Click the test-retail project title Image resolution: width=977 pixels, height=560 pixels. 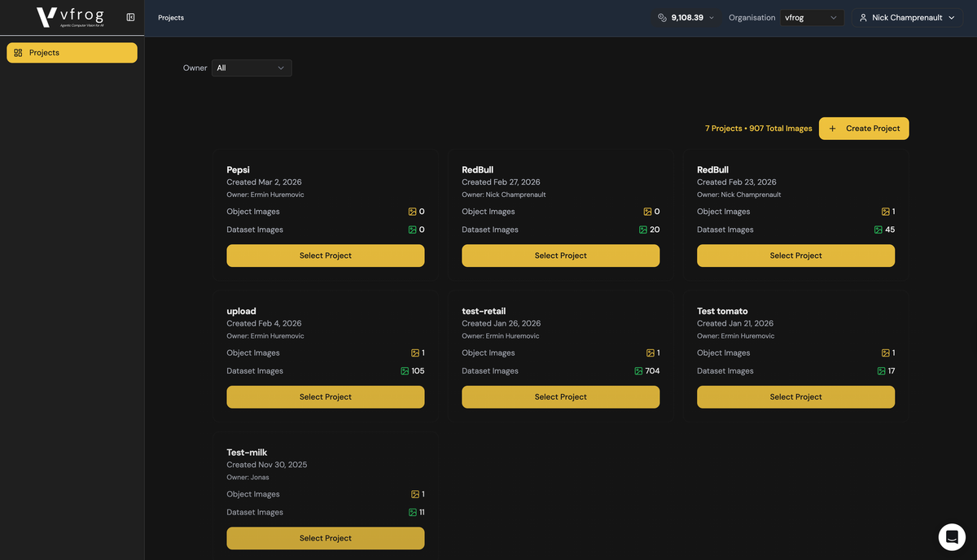click(x=484, y=311)
